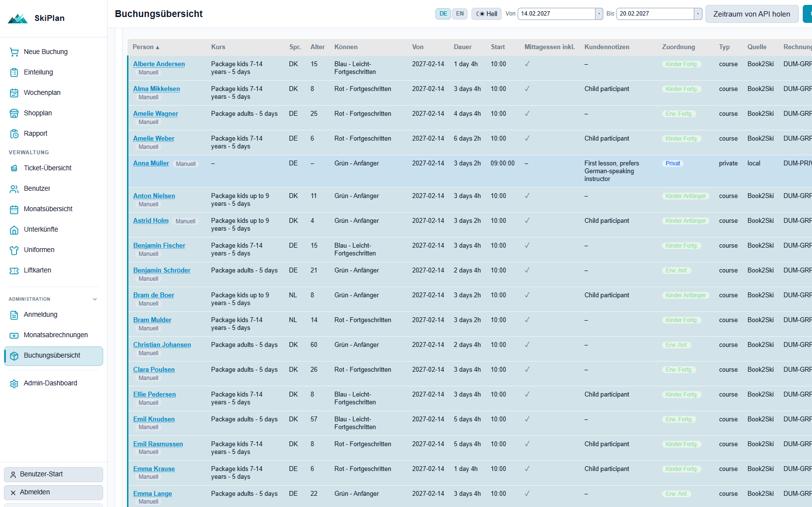
Task: Open the Von date picker dropdown
Action: 599,14
